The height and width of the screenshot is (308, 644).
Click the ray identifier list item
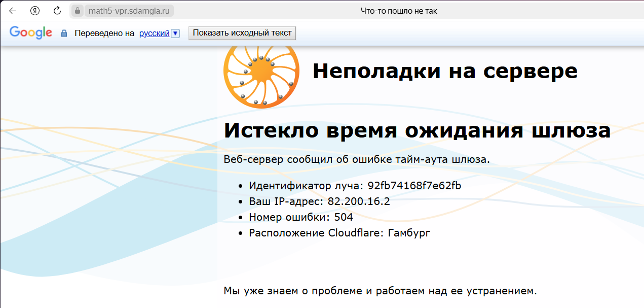355,186
